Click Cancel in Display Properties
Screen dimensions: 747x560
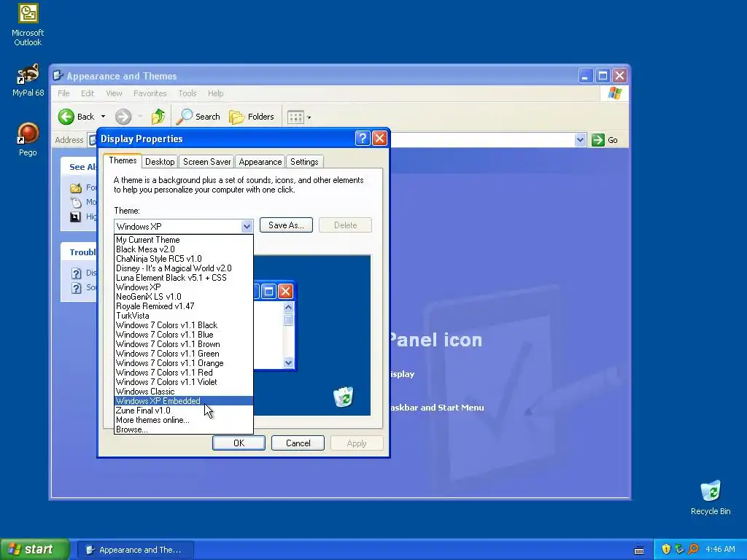pyautogui.click(x=298, y=443)
